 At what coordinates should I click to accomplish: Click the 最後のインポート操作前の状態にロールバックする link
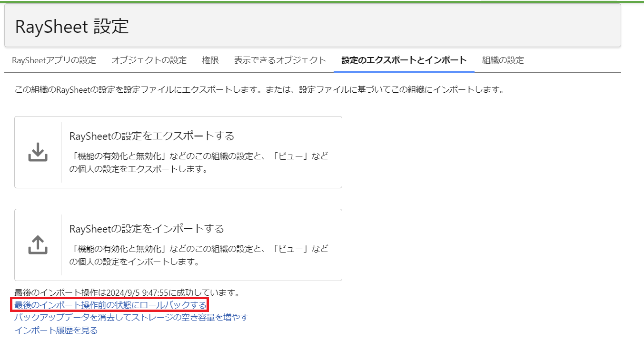[110, 305]
